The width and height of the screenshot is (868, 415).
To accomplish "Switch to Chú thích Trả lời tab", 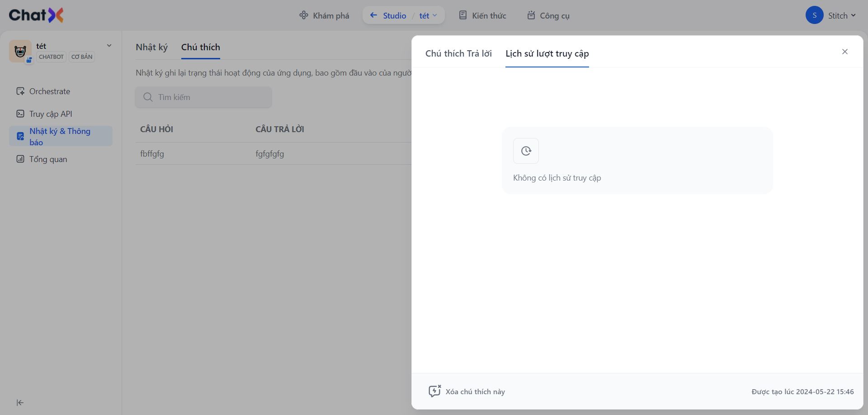I will (458, 53).
